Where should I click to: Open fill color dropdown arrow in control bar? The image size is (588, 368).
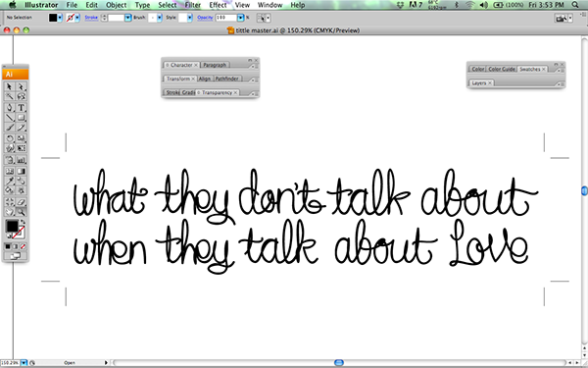[x=60, y=18]
